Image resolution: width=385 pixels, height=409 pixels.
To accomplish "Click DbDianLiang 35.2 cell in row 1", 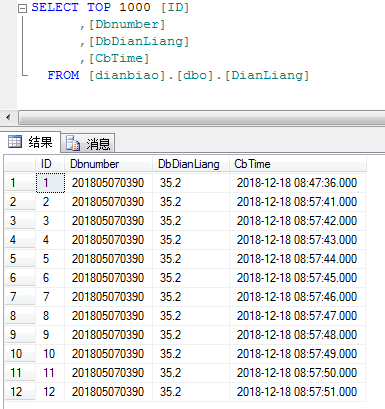I will click(x=191, y=183).
